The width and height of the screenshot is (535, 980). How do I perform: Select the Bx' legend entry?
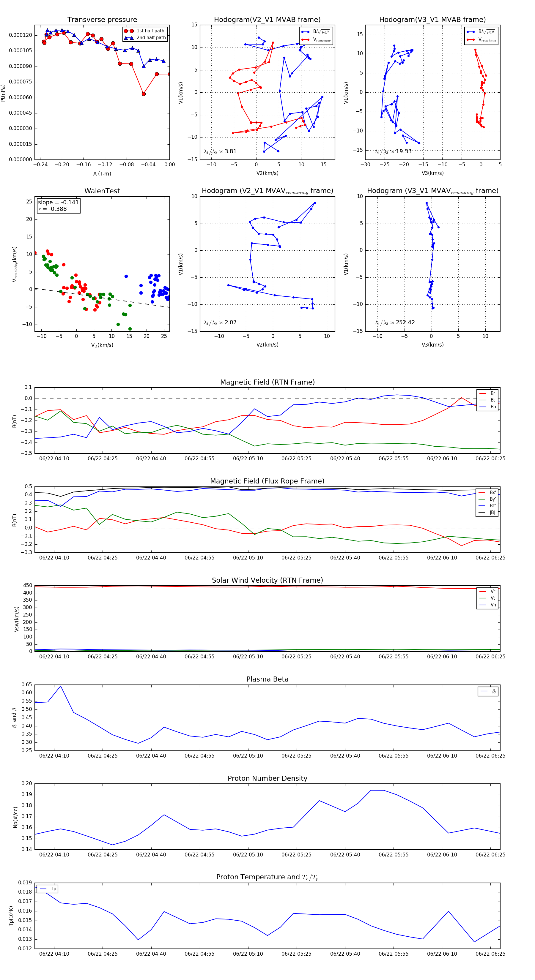click(487, 493)
